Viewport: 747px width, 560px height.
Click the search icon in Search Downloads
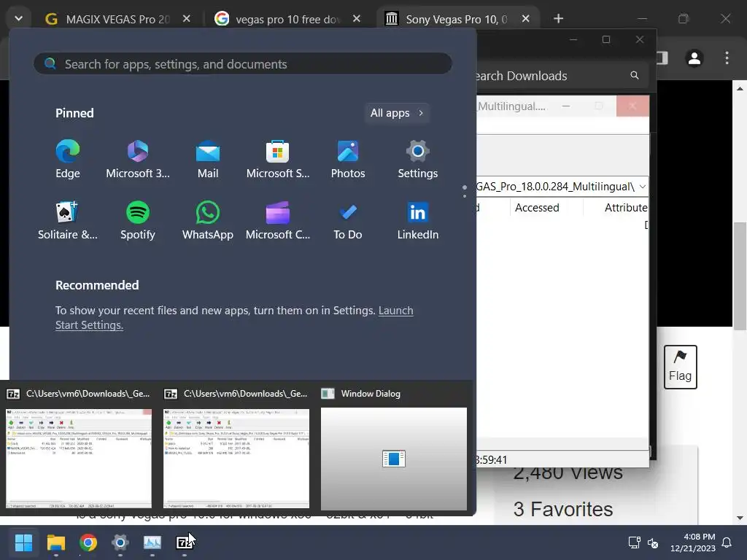(x=635, y=75)
